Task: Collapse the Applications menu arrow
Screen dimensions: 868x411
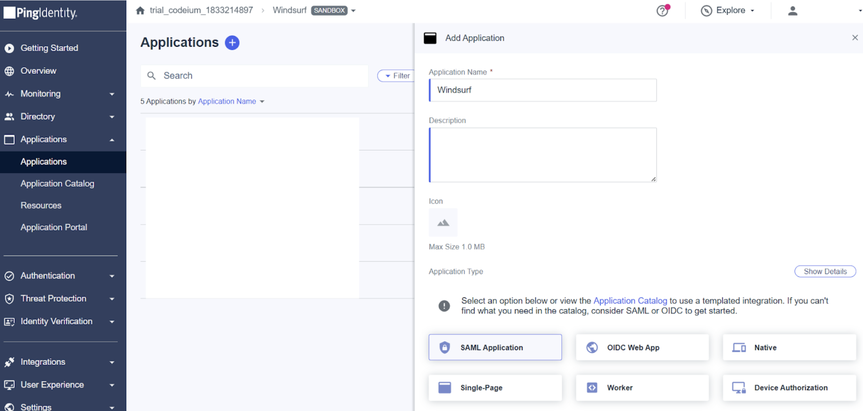Action: (x=112, y=140)
